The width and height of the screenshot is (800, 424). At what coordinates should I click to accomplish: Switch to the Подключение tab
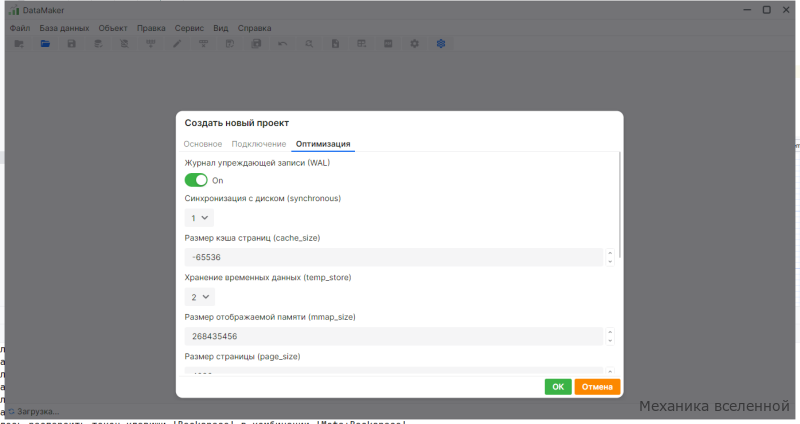coord(259,144)
